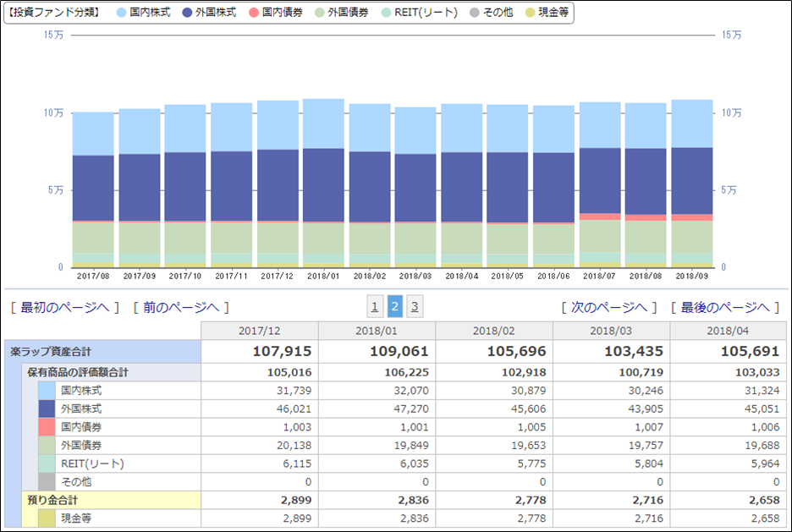Viewport: 792px width, 532px height.
Task: Click the 2018/01 bar in chart
Action: coord(323,184)
